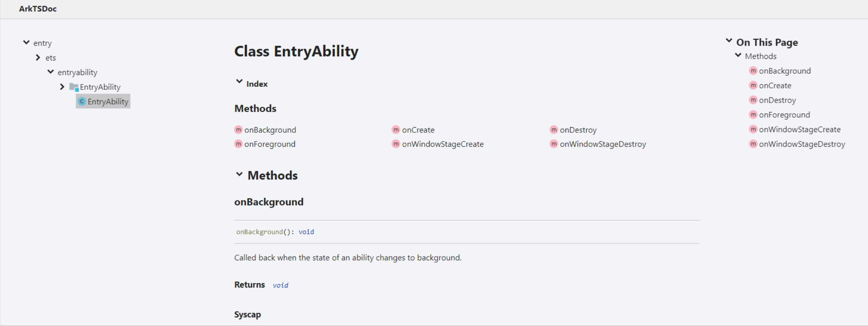Open onForeground link in Index list
Viewport: 868px width, 326px height.
click(x=270, y=144)
